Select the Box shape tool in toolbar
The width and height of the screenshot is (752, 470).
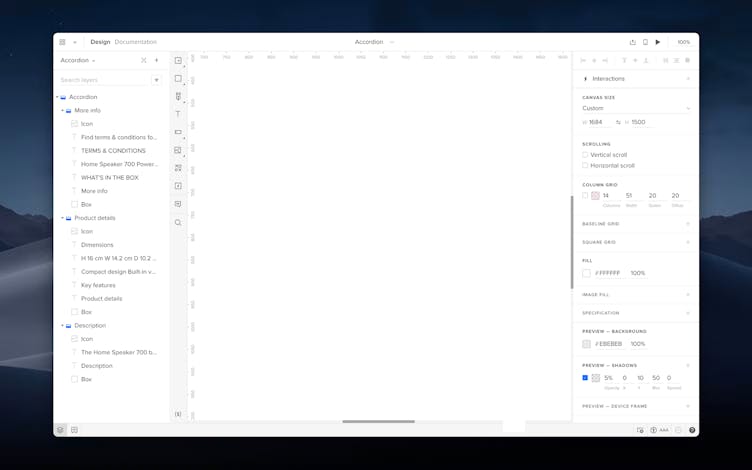click(178, 79)
